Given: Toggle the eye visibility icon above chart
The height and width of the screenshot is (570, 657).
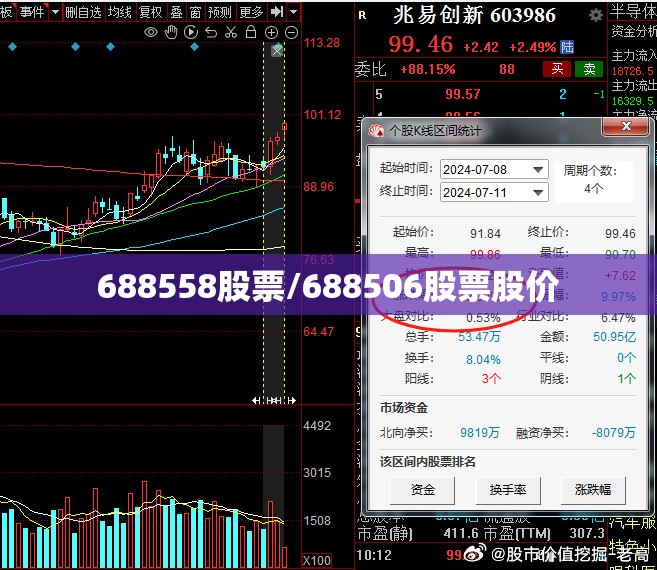Looking at the screenshot, I should pyautogui.click(x=151, y=32).
